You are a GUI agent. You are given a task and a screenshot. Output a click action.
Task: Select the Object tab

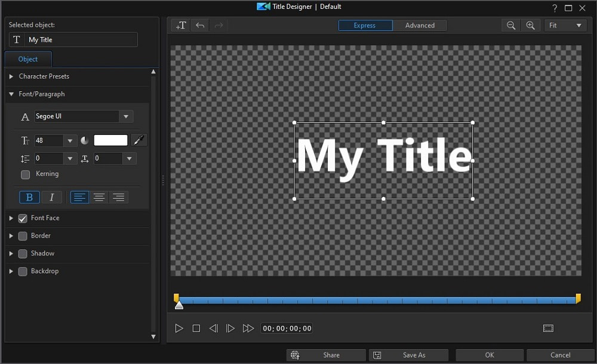27,58
